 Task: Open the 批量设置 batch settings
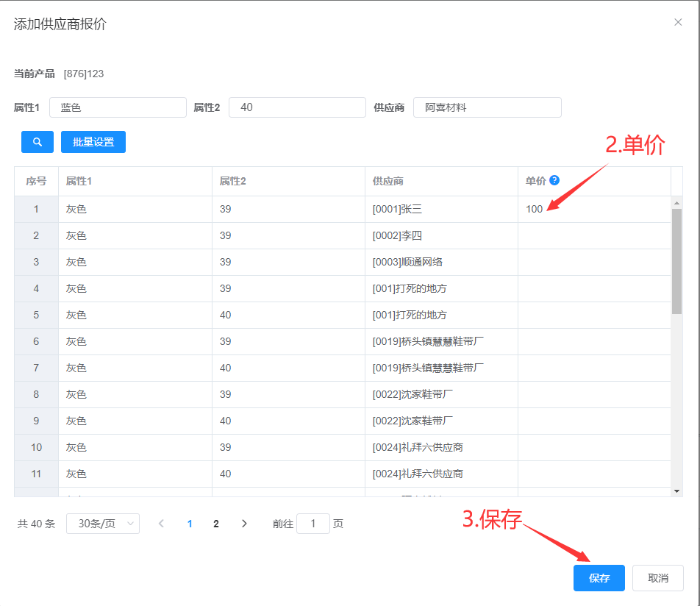pos(93,142)
